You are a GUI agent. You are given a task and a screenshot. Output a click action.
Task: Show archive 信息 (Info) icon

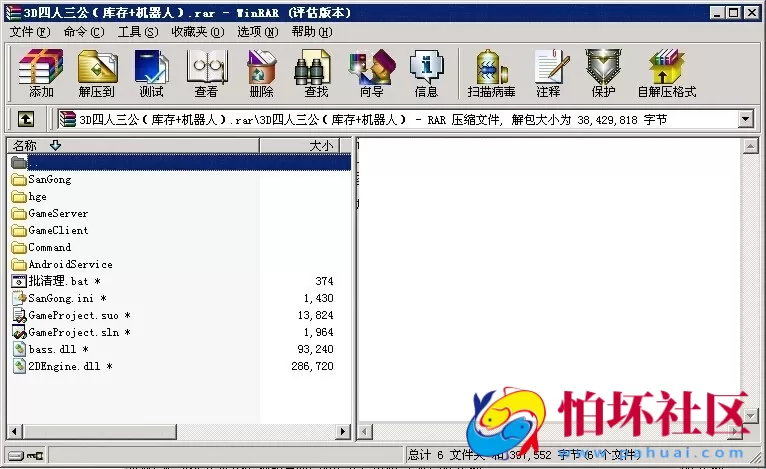tap(426, 73)
